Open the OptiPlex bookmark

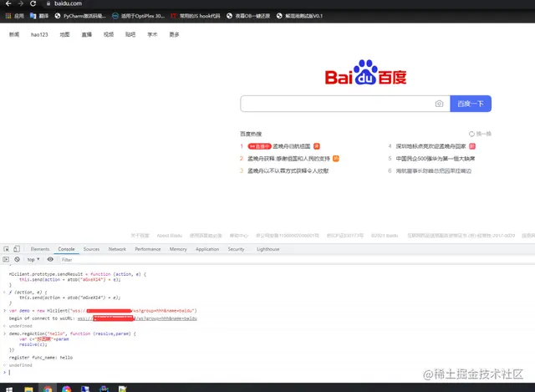pyautogui.click(x=138, y=16)
